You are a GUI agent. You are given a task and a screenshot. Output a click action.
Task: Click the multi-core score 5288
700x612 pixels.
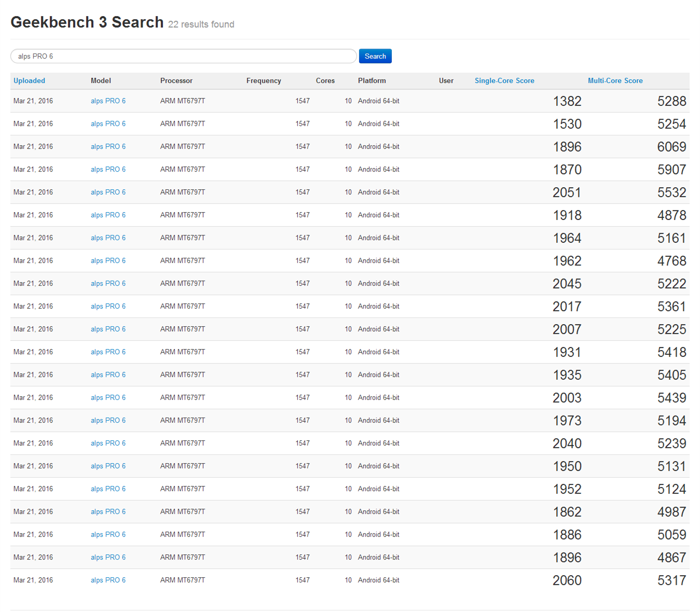671,101
